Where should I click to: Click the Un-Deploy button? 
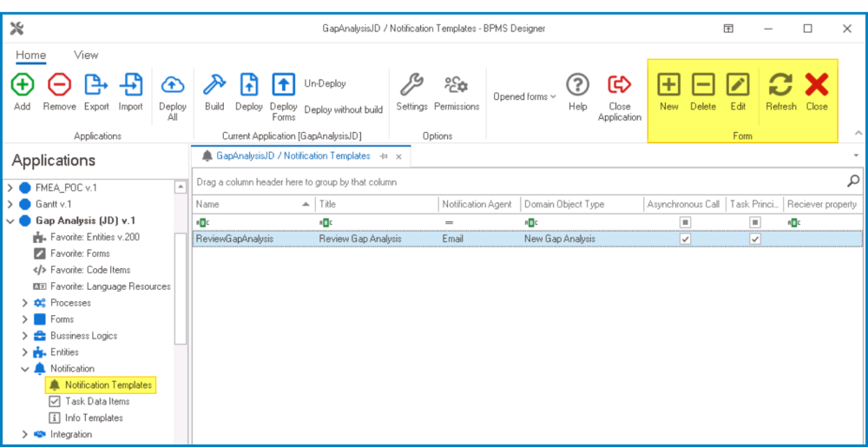tap(325, 83)
